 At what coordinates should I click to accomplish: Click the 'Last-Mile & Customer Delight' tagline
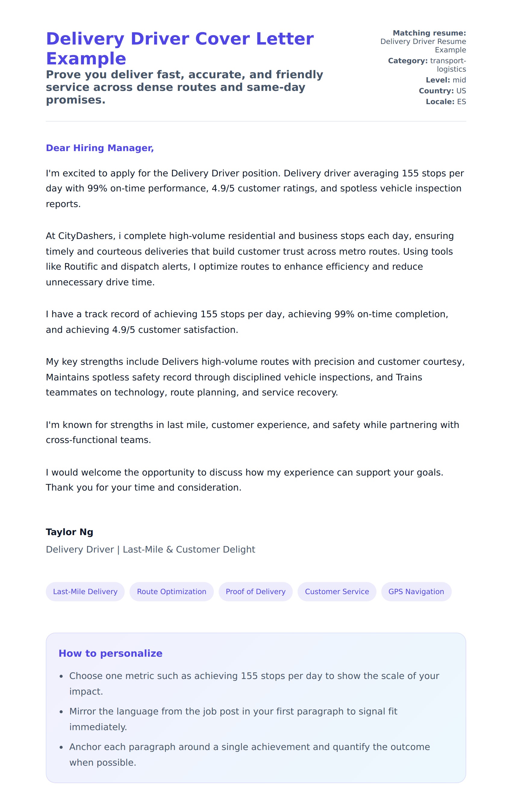(189, 549)
